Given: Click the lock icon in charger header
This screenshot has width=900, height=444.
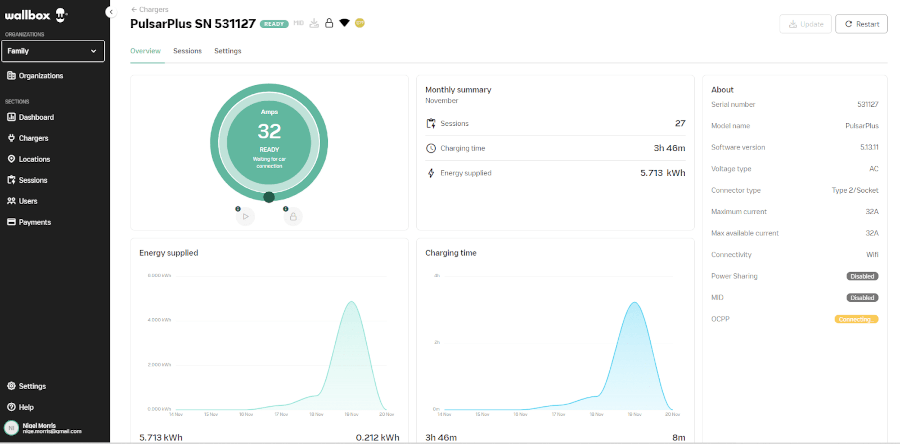Looking at the screenshot, I should click(329, 24).
